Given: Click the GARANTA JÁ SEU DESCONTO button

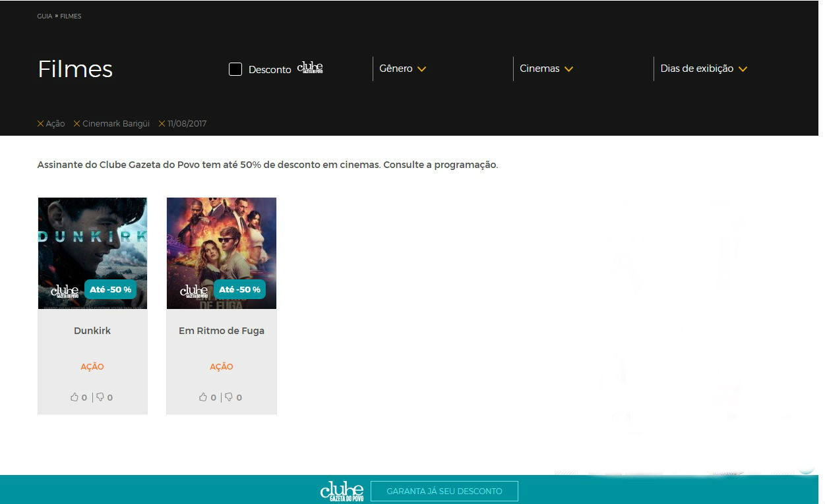Looking at the screenshot, I should 444,491.
